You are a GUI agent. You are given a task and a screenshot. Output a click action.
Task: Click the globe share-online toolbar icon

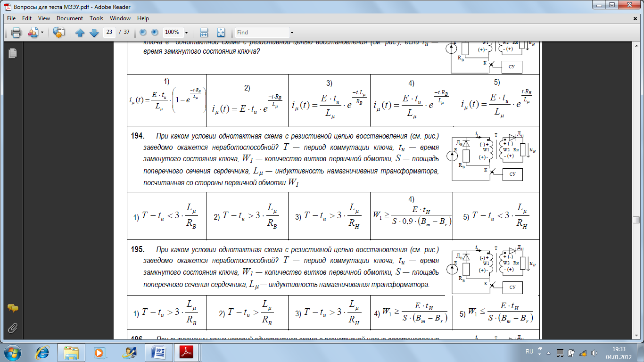(59, 33)
